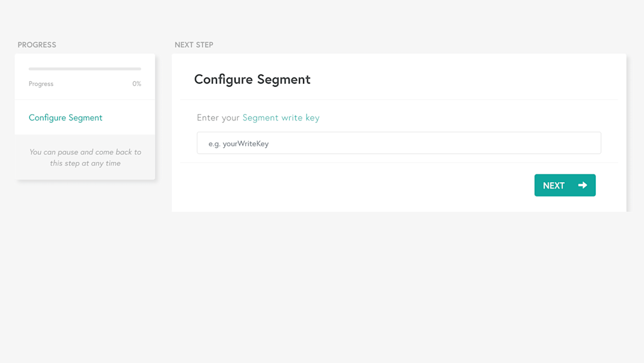Click the NEXT text on the button
This screenshot has width=644, height=363.
coord(553,186)
